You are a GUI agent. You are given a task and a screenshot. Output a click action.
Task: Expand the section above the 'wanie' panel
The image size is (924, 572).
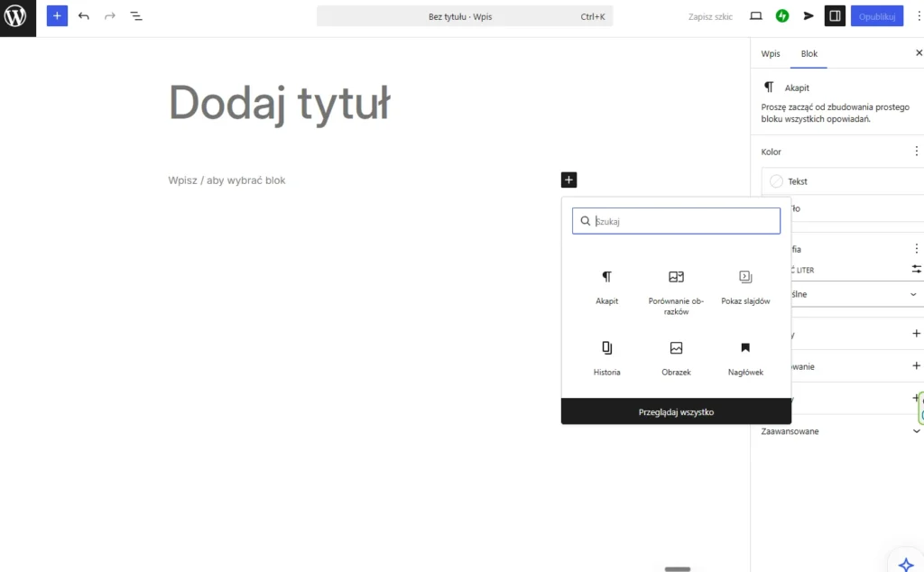(917, 334)
